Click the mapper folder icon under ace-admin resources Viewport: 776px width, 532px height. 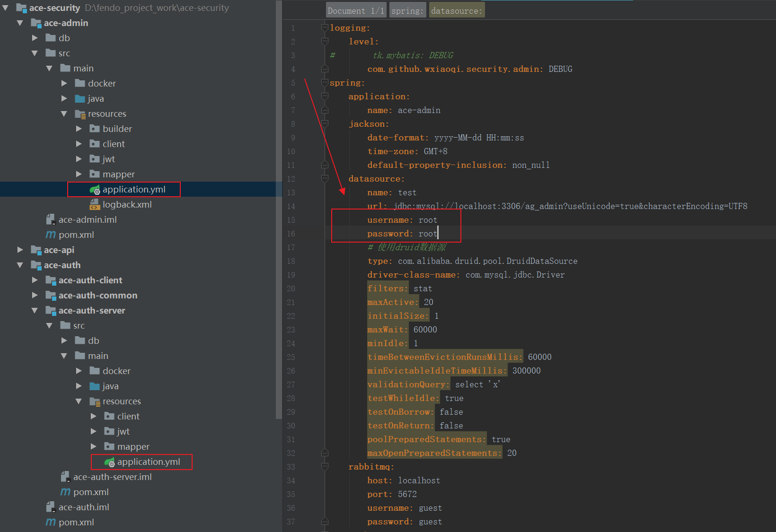click(x=95, y=174)
